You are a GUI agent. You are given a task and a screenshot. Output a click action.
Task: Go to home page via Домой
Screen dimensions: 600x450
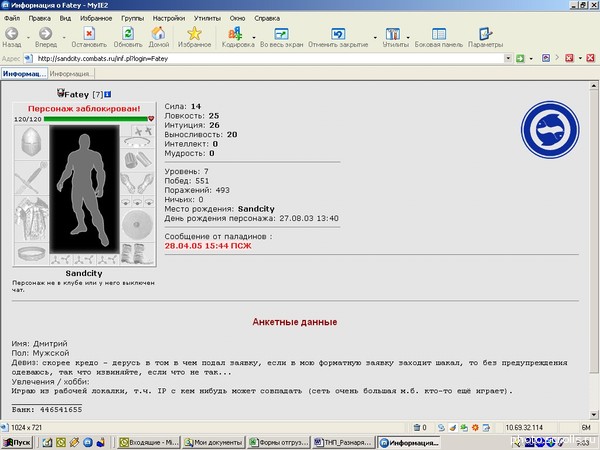coord(158,34)
